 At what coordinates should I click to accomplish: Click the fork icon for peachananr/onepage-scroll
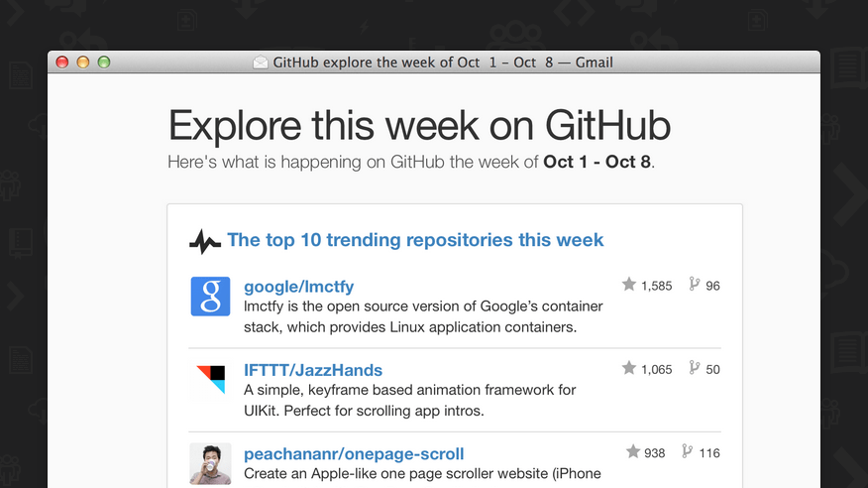click(x=687, y=451)
